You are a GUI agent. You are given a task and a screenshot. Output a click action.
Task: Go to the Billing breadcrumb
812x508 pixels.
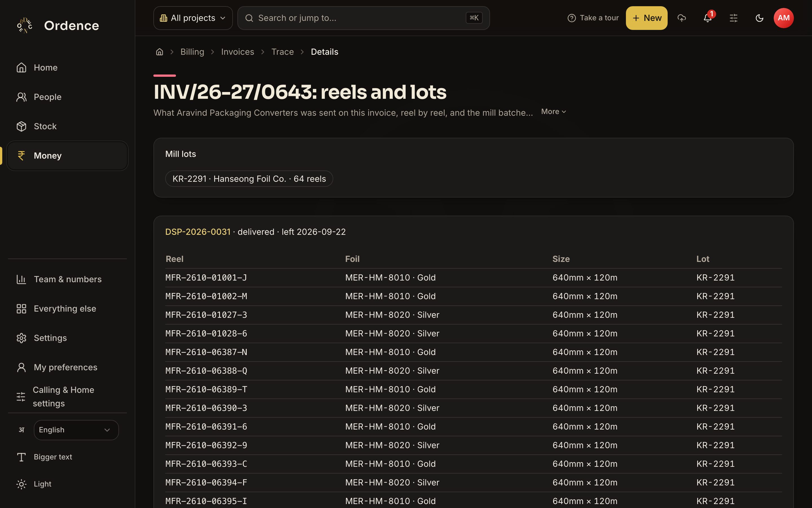pos(192,52)
